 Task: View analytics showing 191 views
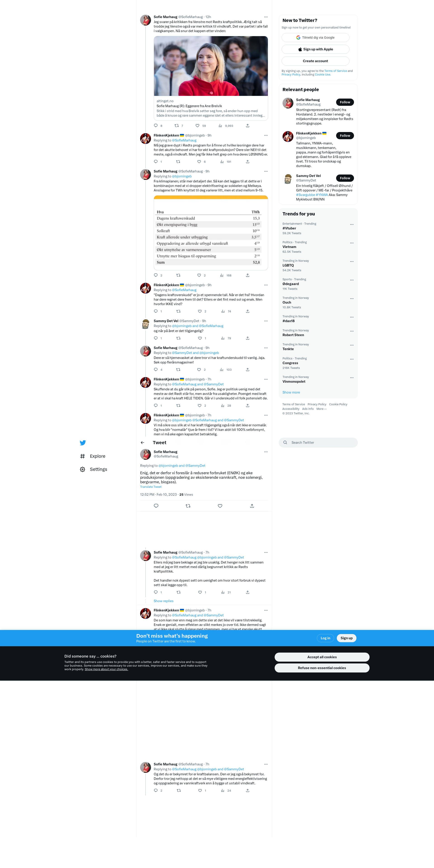coord(226,162)
